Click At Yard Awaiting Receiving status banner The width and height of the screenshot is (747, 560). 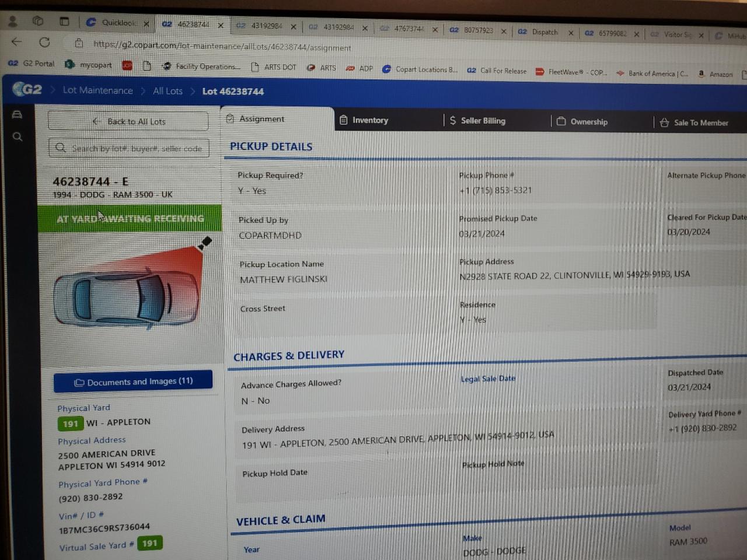(x=130, y=218)
